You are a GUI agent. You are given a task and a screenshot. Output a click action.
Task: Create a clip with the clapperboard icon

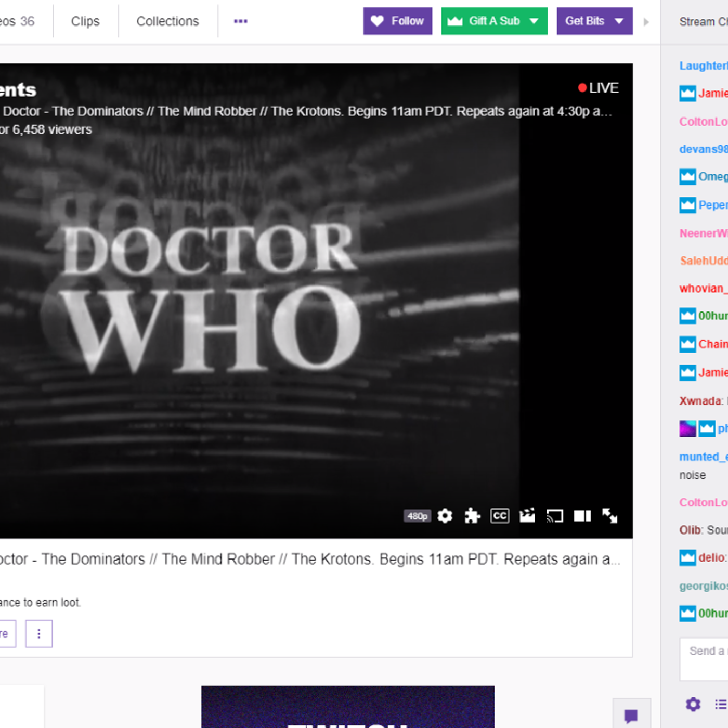tap(527, 515)
